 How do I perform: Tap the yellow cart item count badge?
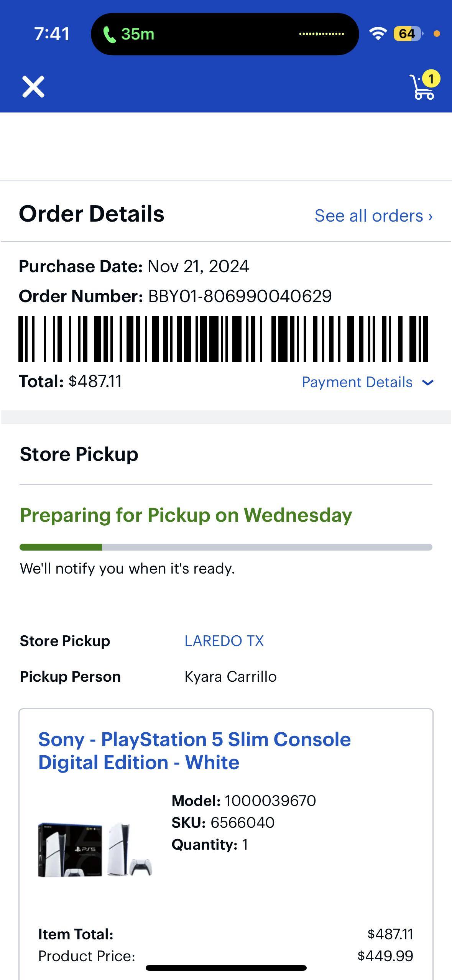[x=431, y=79]
